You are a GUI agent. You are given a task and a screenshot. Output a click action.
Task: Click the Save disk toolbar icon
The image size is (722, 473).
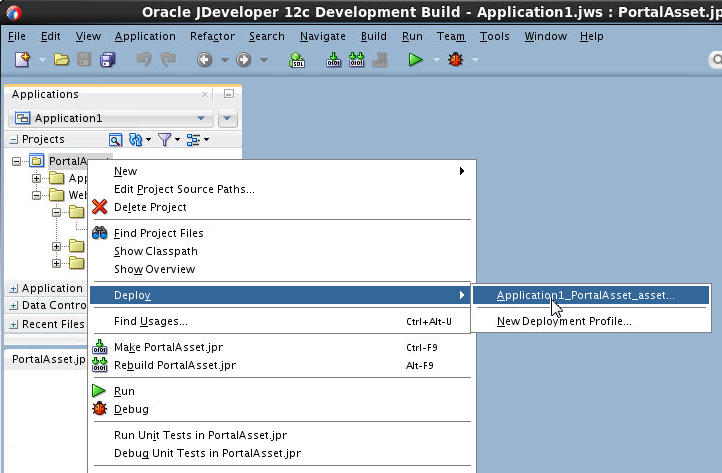(x=84, y=59)
